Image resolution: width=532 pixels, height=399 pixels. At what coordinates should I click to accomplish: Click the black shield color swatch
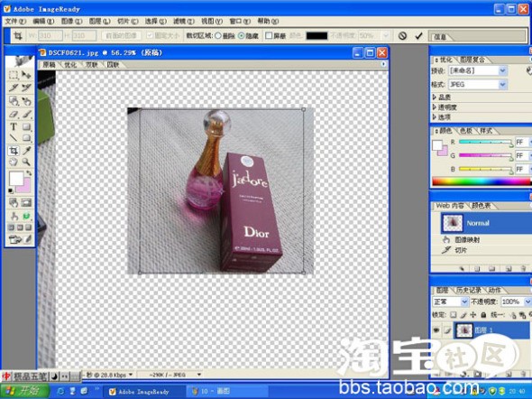click(316, 35)
